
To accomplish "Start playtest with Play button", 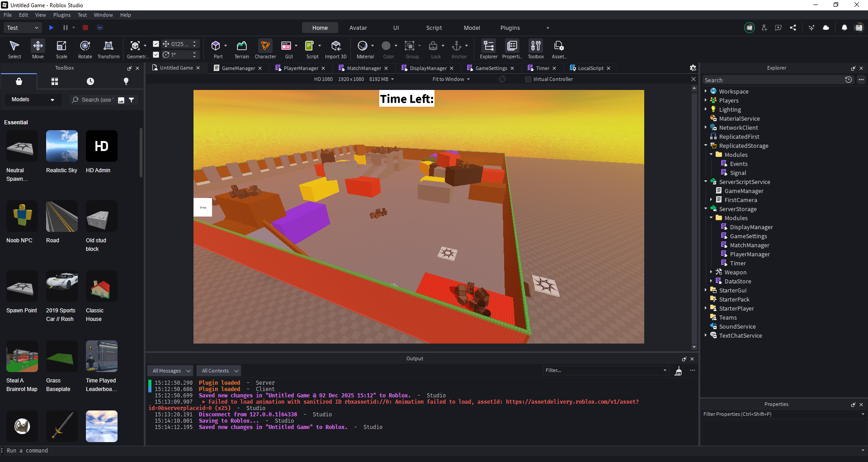I will [x=51, y=28].
